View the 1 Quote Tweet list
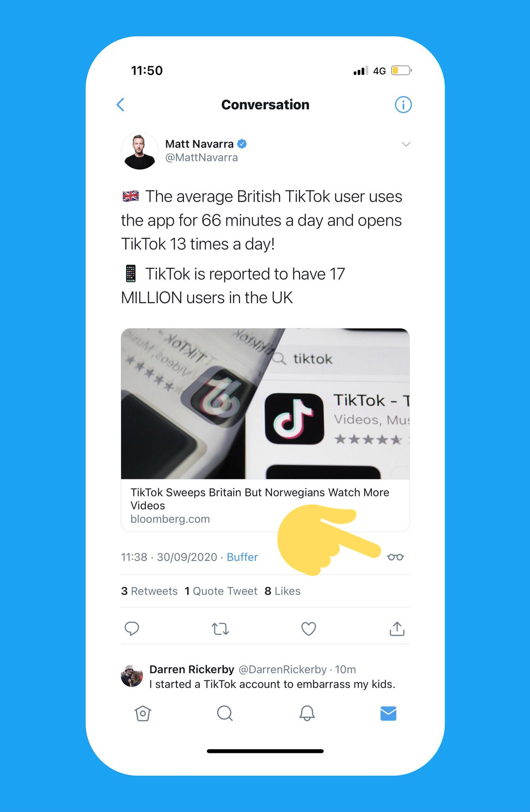This screenshot has width=530, height=812. (221, 591)
